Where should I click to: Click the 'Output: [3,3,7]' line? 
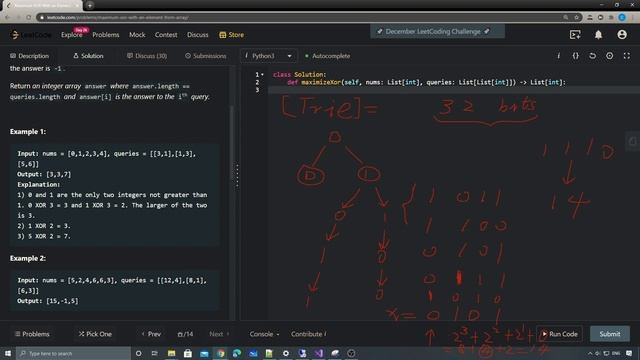click(x=44, y=174)
